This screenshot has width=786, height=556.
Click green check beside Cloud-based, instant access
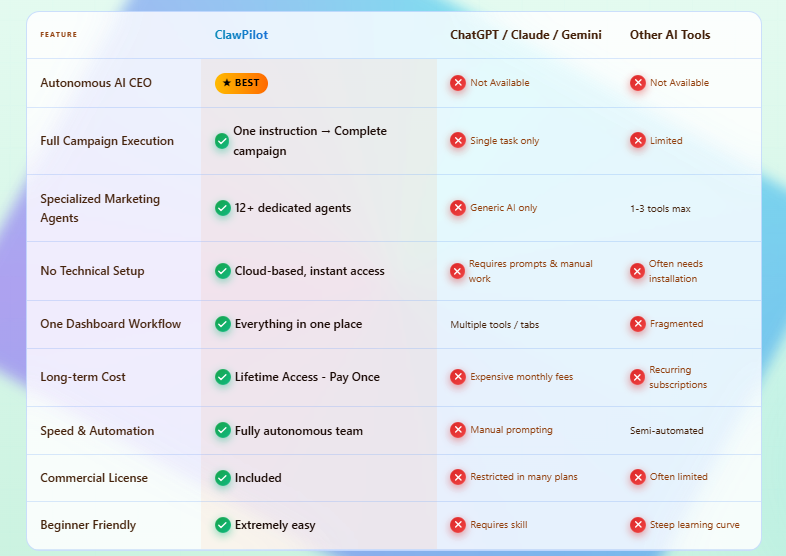[x=223, y=271]
